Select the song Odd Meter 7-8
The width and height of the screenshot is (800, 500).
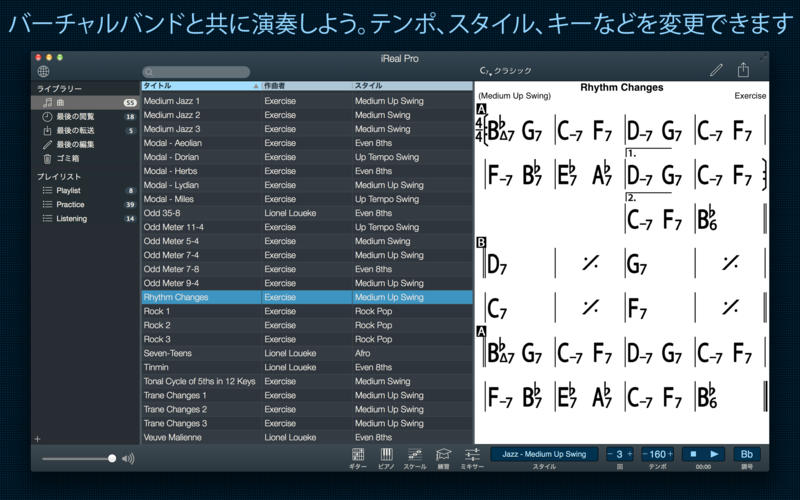pyautogui.click(x=307, y=269)
